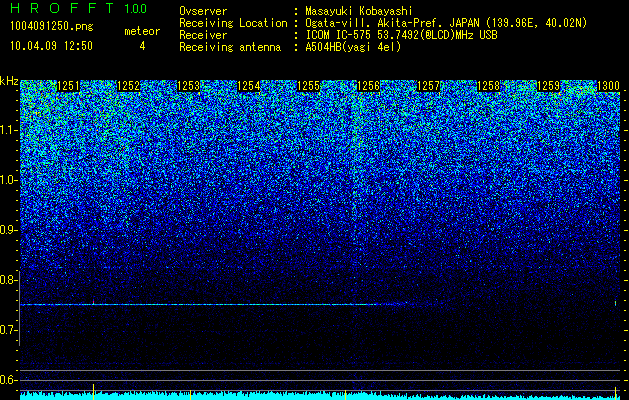Click the 0.9 frequency axis label
Viewport: 629px width, 400px height.
click(8, 230)
